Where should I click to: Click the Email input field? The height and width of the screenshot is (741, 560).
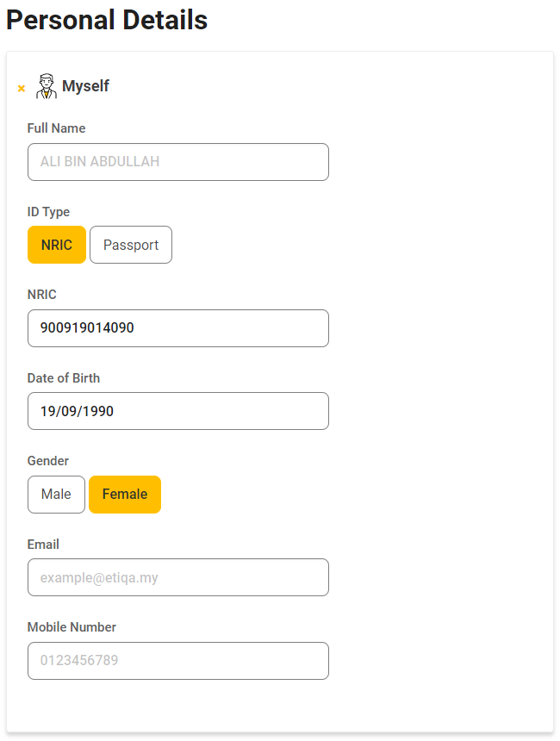(177, 577)
